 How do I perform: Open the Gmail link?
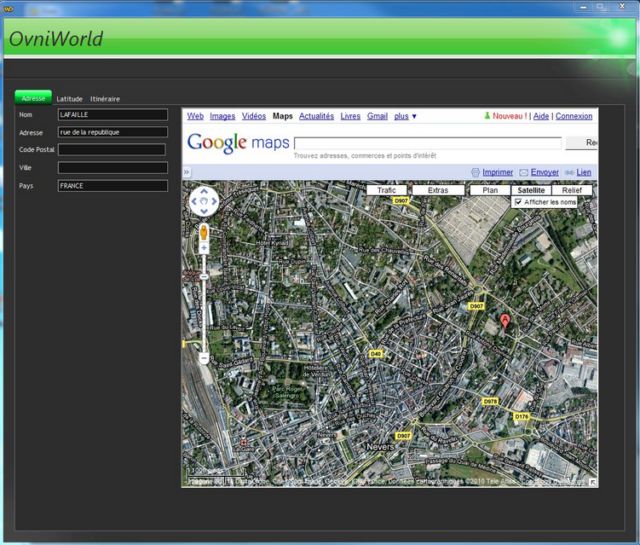pyautogui.click(x=377, y=116)
